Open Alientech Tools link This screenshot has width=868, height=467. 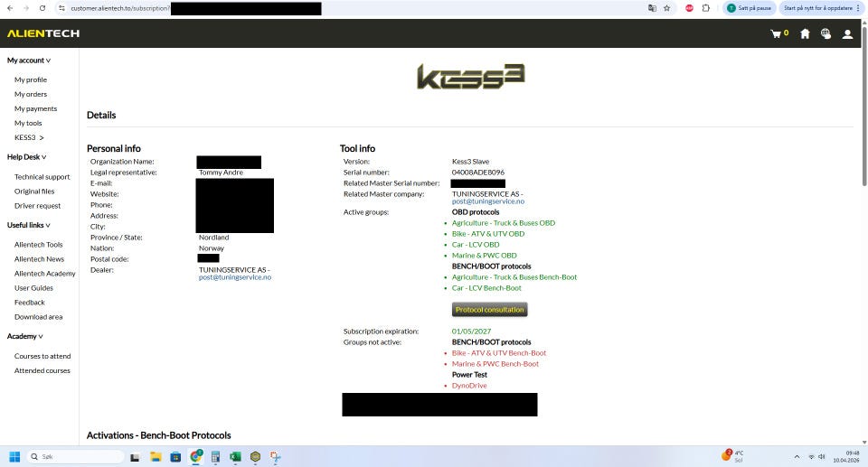click(38, 245)
